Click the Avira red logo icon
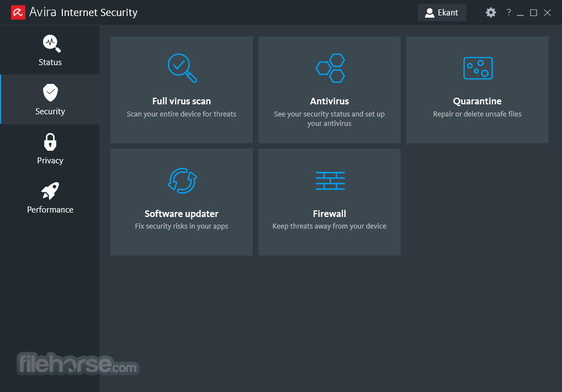562x392 pixels. [x=18, y=13]
